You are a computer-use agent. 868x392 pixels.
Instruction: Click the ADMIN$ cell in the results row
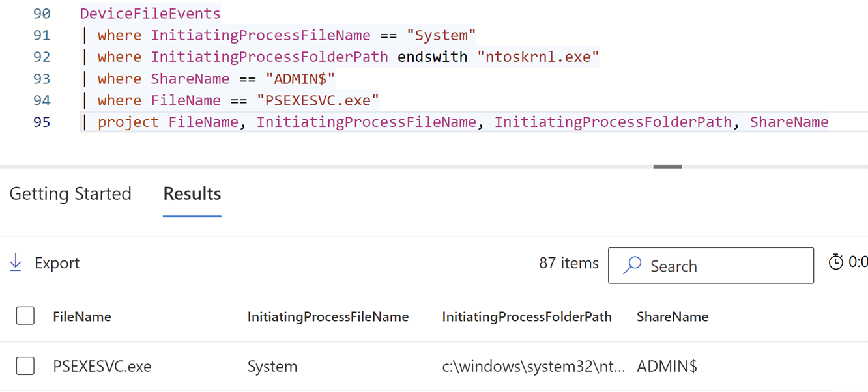point(667,367)
